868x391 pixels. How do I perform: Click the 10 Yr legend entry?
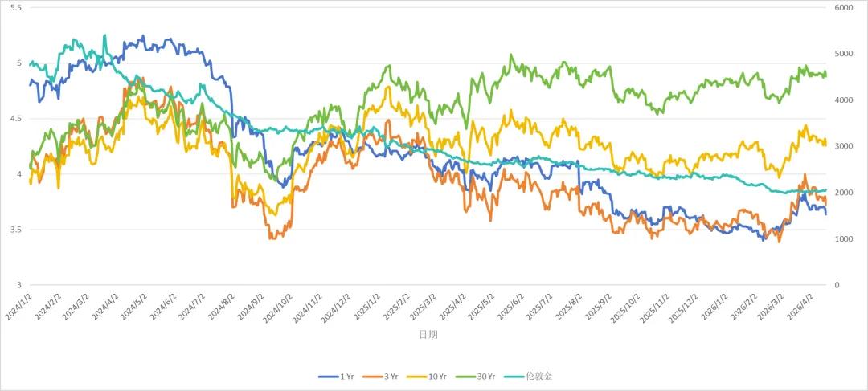coord(426,377)
